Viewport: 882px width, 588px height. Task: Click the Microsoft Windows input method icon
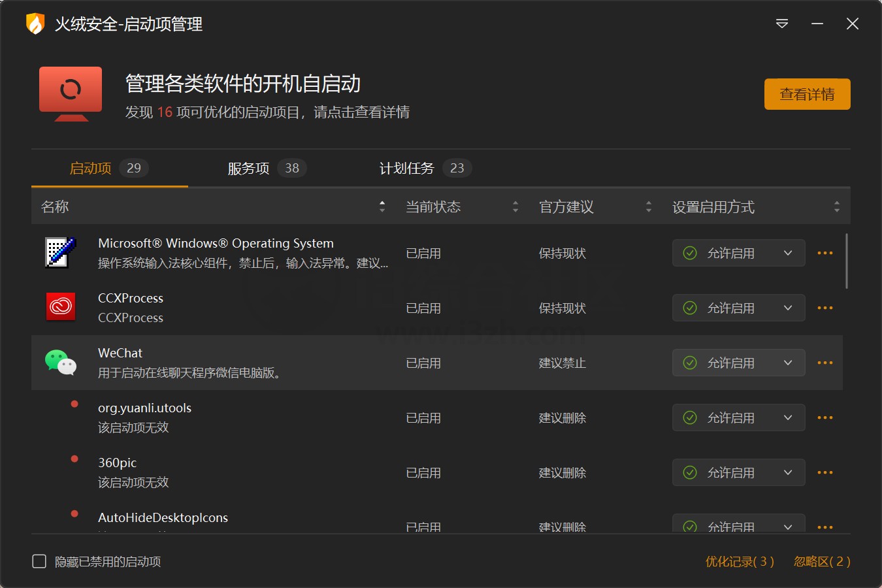click(x=60, y=253)
